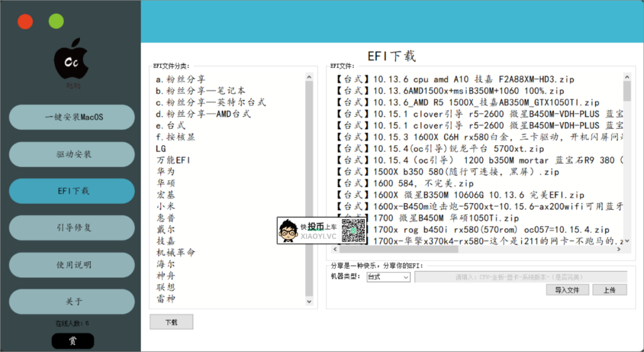Click file list vertical scroll-up arrow

(x=627, y=77)
